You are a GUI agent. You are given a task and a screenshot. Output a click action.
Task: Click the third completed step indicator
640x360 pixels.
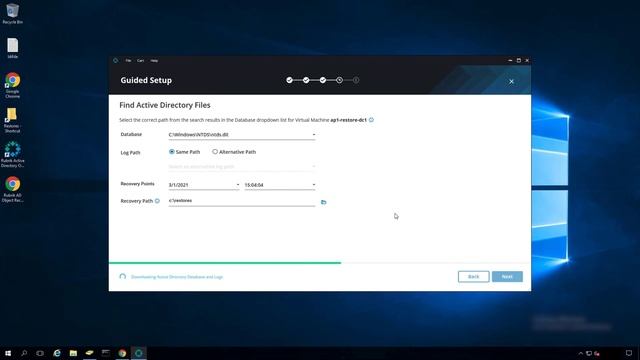(323, 80)
